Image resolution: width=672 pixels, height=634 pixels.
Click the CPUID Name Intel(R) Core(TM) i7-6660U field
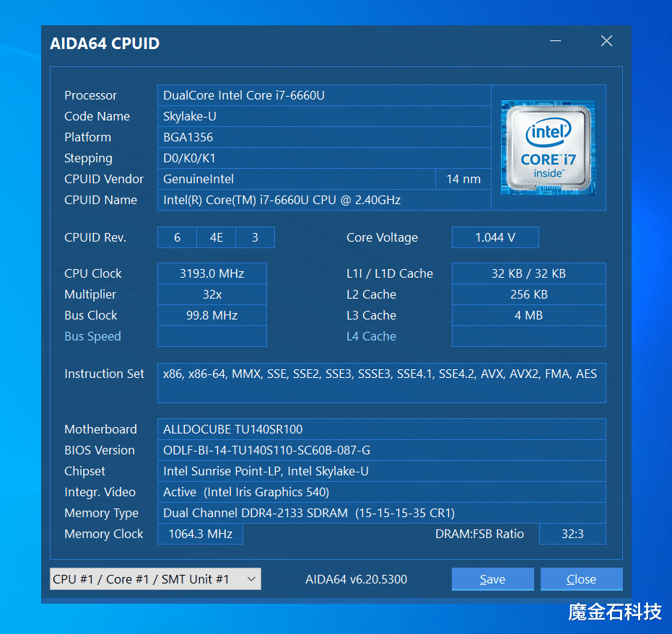324,200
